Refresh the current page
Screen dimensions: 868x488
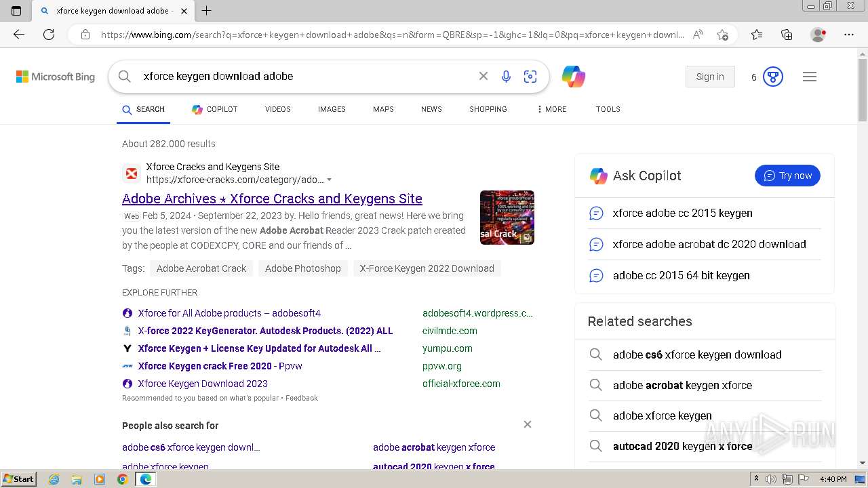[x=49, y=35]
